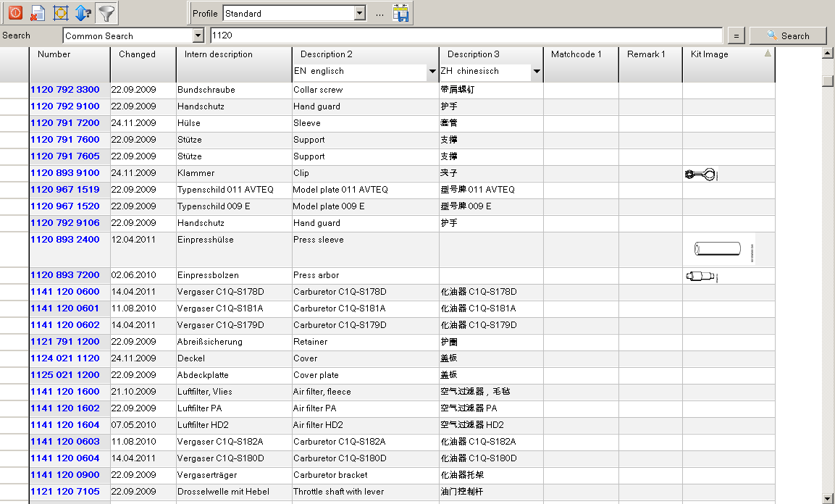This screenshot has width=835, height=504.
Task: Click the equals sign button
Action: [x=735, y=35]
